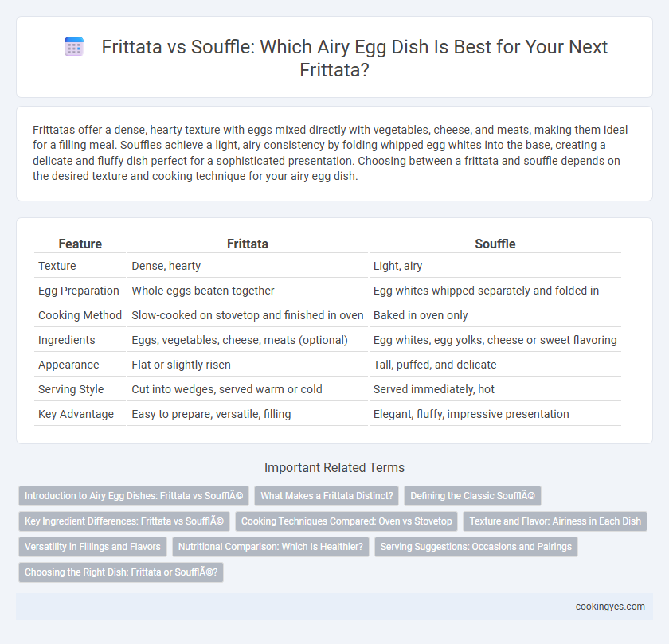Click the article title heading
Screen dimensions: 669x644
click(334, 58)
